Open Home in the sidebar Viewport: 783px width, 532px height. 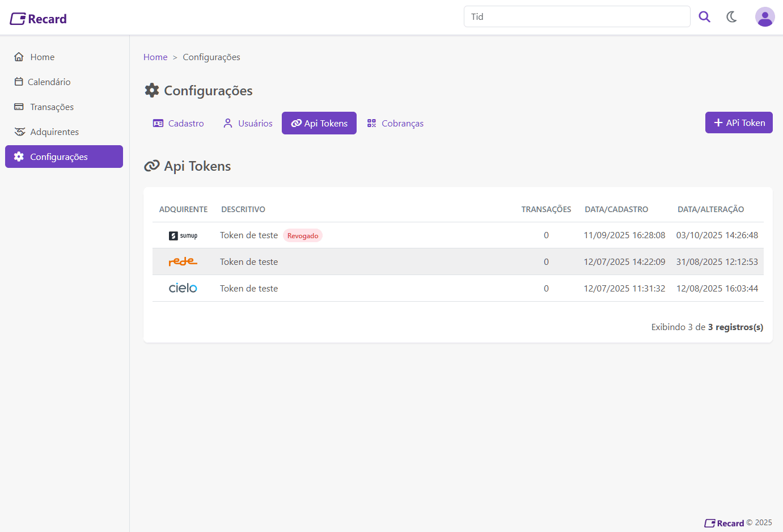(x=42, y=57)
